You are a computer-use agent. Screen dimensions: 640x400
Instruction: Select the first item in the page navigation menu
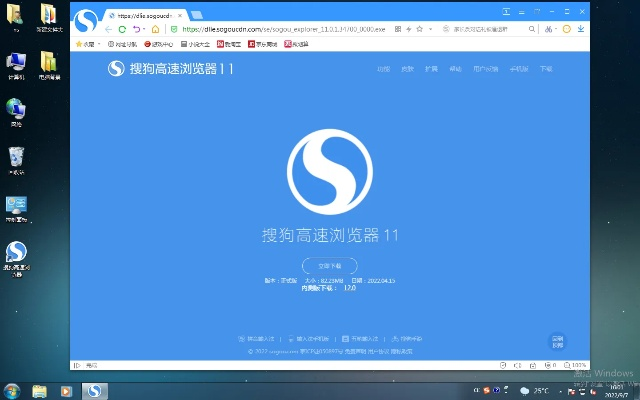[x=383, y=69]
